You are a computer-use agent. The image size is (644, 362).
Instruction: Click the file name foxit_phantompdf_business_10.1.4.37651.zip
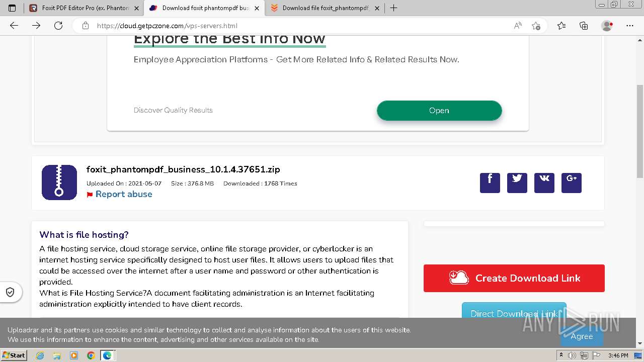pyautogui.click(x=183, y=169)
